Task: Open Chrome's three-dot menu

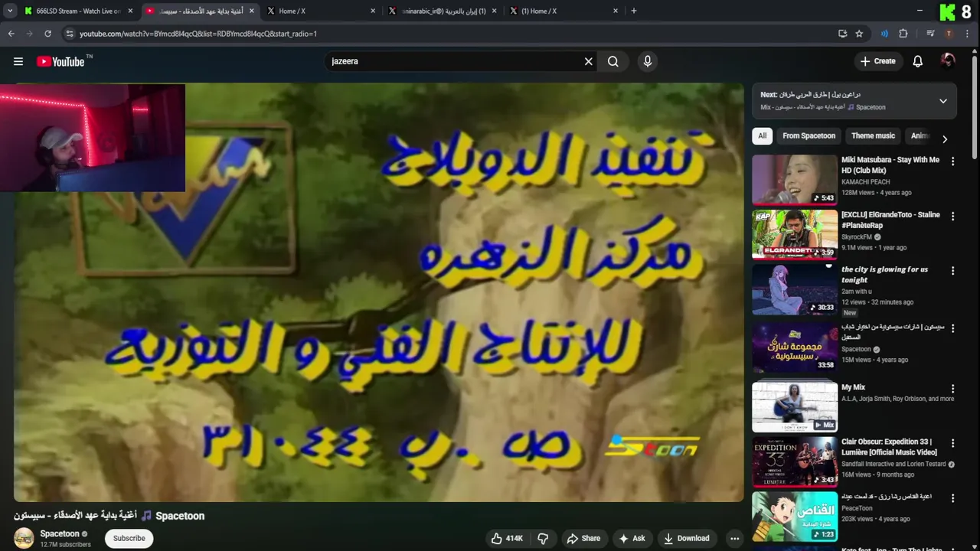Action: (x=969, y=34)
